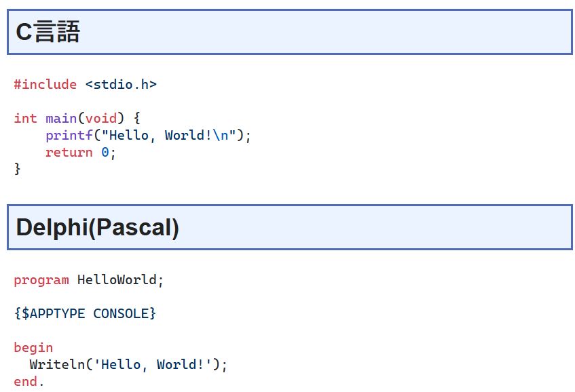Click the number 0 after return
Viewport: 575px width, 392px height.
pyautogui.click(x=105, y=153)
